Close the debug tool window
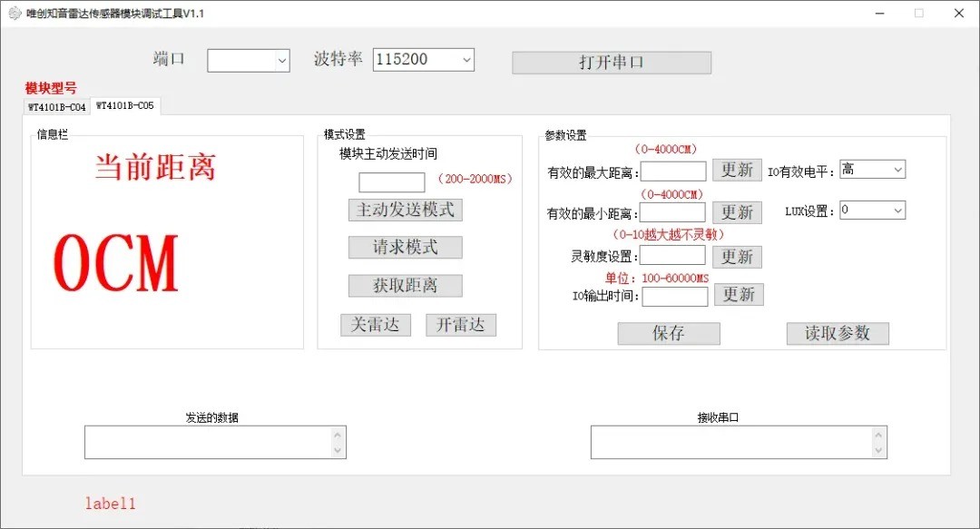 point(959,13)
